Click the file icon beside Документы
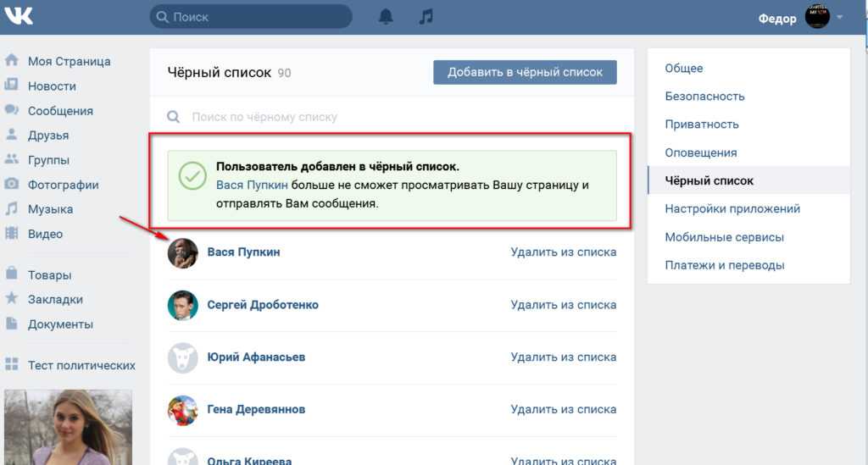 click(x=12, y=324)
